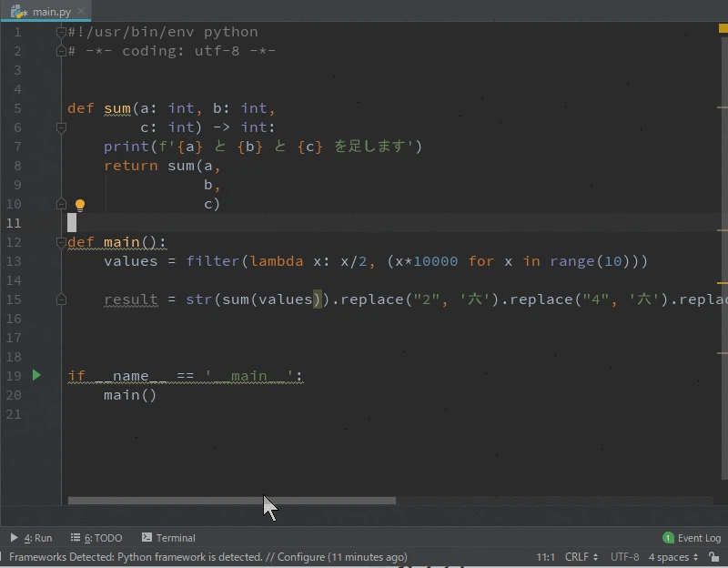Click the intention light bulb on line 10
This screenshot has width=728, height=568.
click(80, 205)
